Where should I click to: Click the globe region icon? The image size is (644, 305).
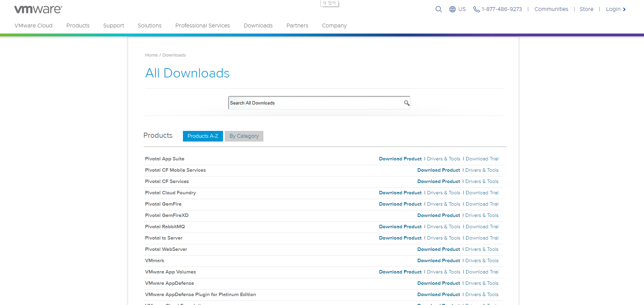pyautogui.click(x=453, y=9)
